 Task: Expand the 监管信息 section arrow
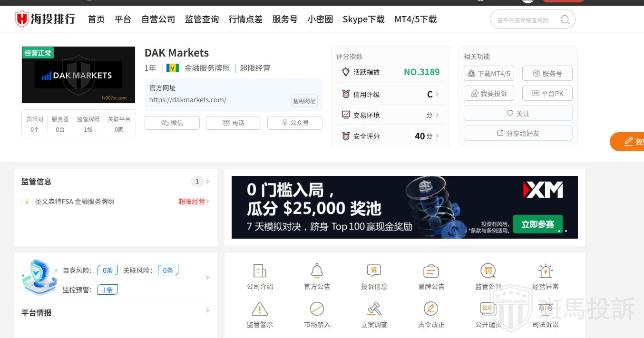pyautogui.click(x=207, y=182)
